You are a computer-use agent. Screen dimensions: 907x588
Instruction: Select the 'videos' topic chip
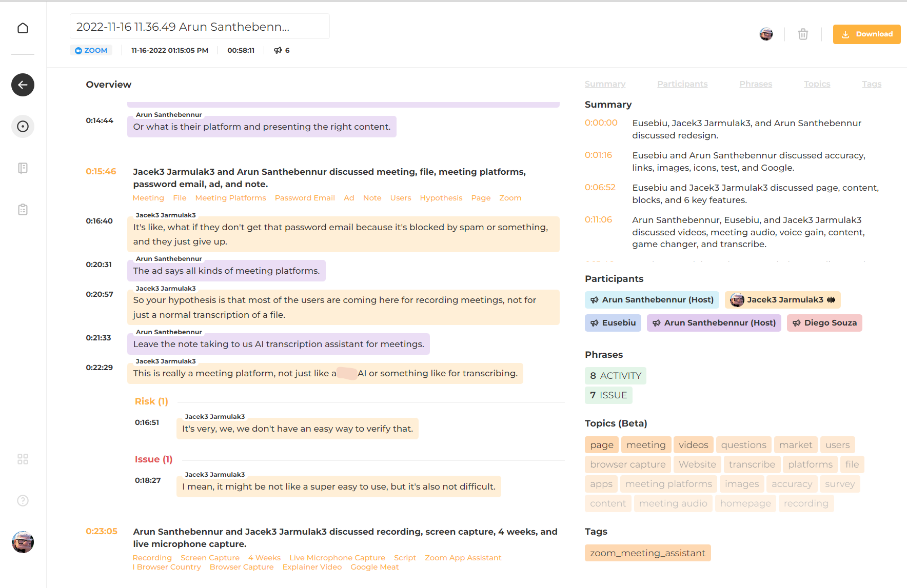[693, 445]
